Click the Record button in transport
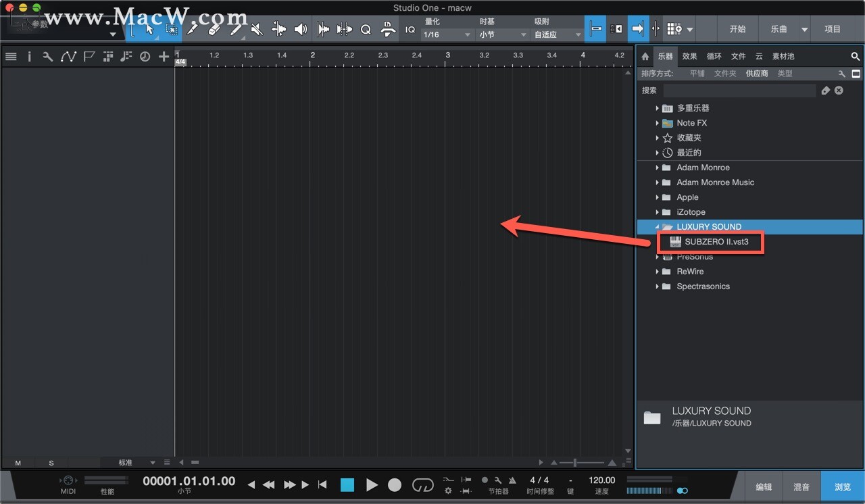Screen dimensions: 865x504 coord(395,485)
